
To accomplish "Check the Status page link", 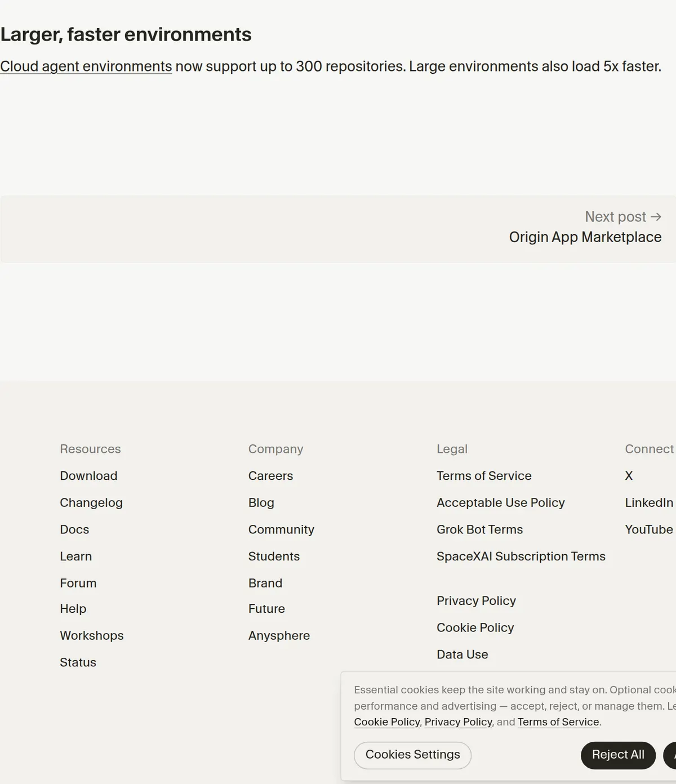I will [x=78, y=663].
